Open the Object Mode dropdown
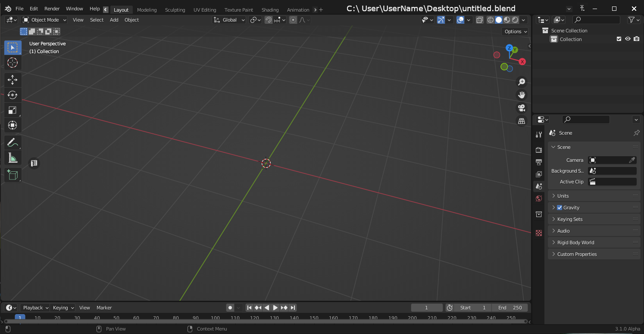The height and width of the screenshot is (334, 644). pyautogui.click(x=44, y=20)
